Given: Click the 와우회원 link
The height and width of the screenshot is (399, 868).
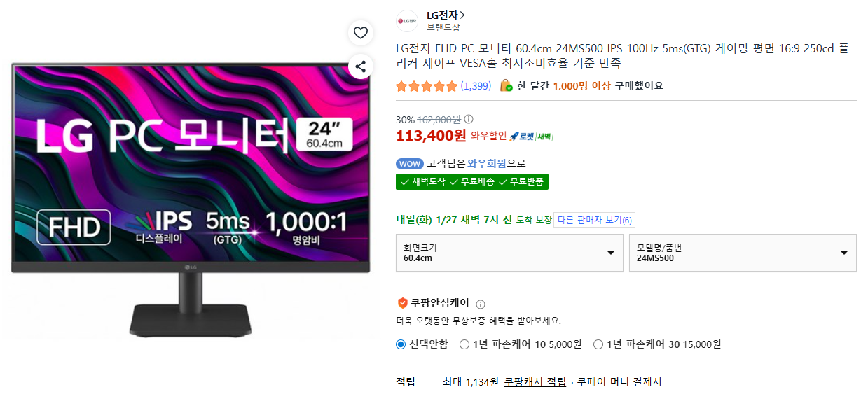Looking at the screenshot, I should pyautogui.click(x=487, y=164).
